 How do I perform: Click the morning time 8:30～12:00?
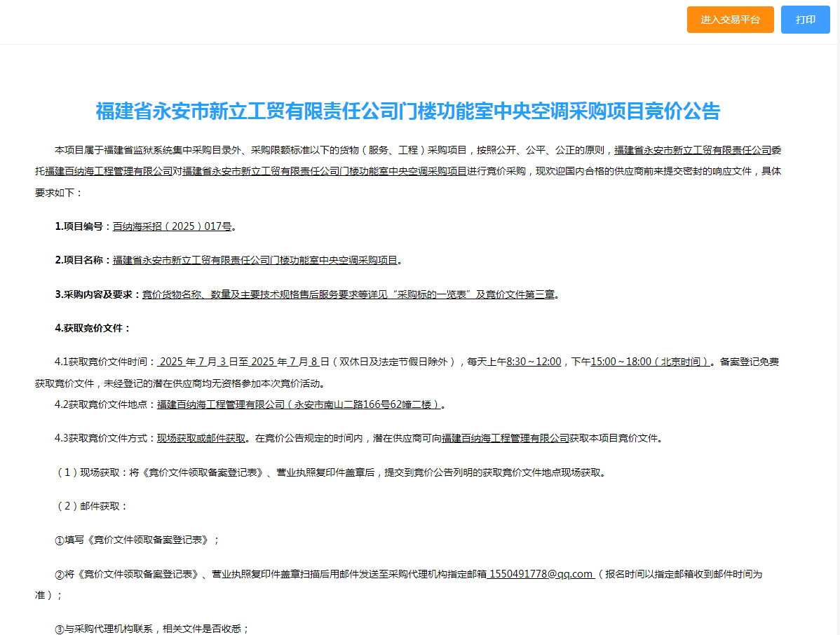point(534,362)
